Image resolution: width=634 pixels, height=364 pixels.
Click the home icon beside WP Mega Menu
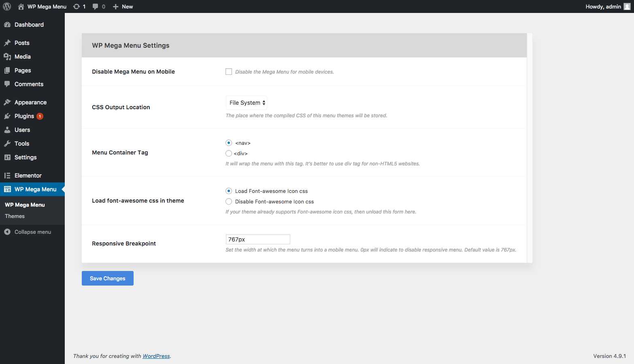[21, 6]
